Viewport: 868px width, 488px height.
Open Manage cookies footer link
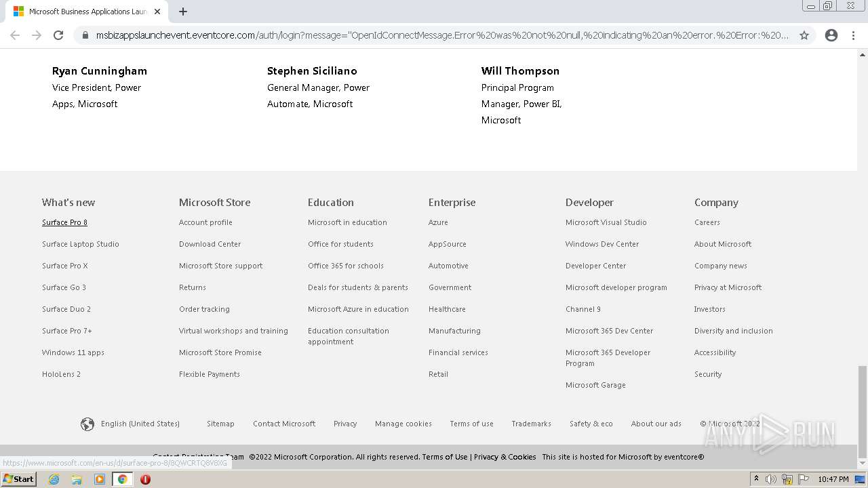tap(403, 424)
